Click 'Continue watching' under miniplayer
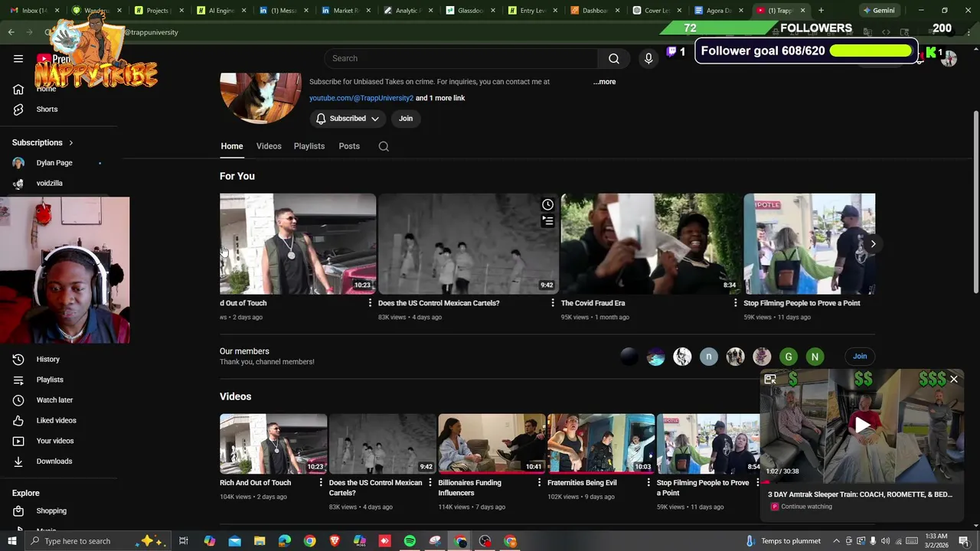This screenshot has height=551, width=980. pos(806,507)
